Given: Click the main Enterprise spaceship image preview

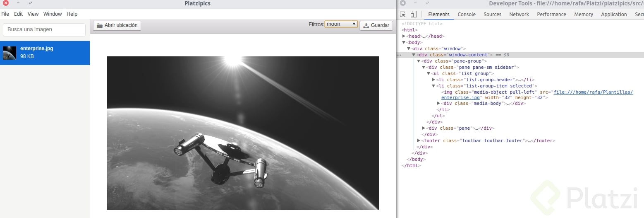Looking at the screenshot, I should (243, 133).
